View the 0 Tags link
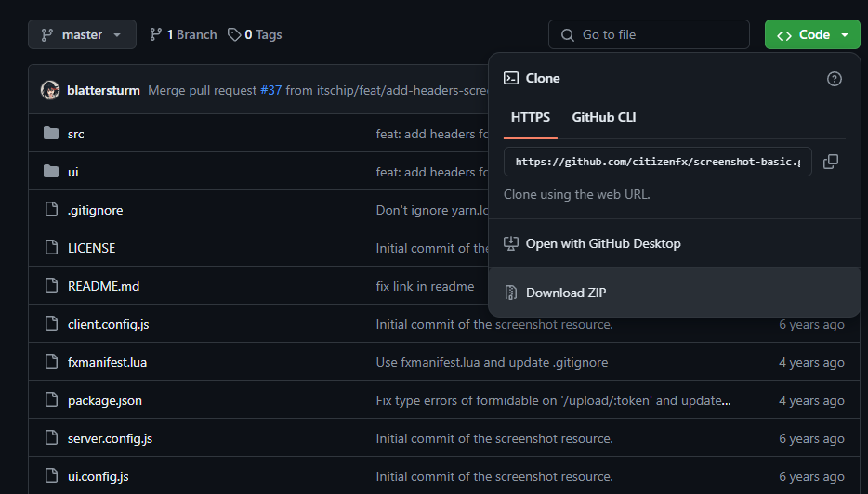 pos(255,34)
